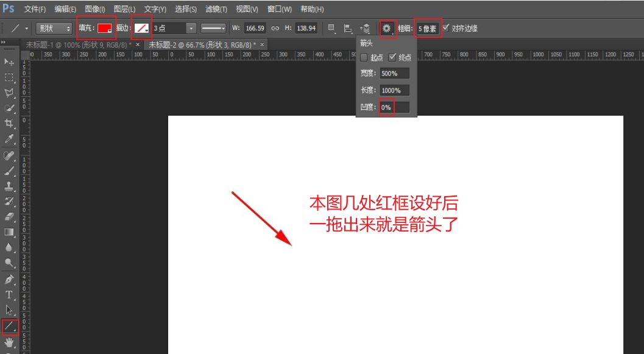644x354 pixels.
Task: Open the 帮助(H) menu
Action: [312, 9]
